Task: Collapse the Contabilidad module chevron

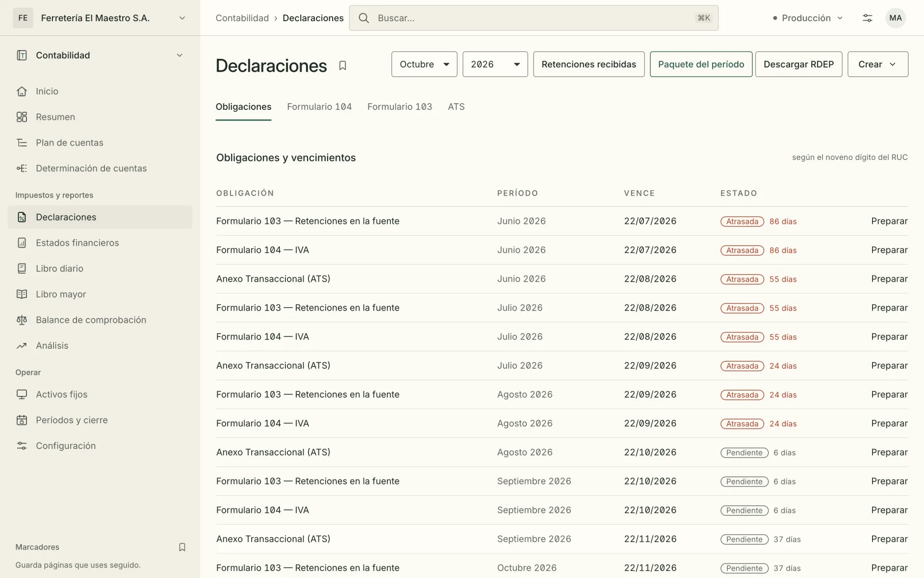Action: coord(180,55)
